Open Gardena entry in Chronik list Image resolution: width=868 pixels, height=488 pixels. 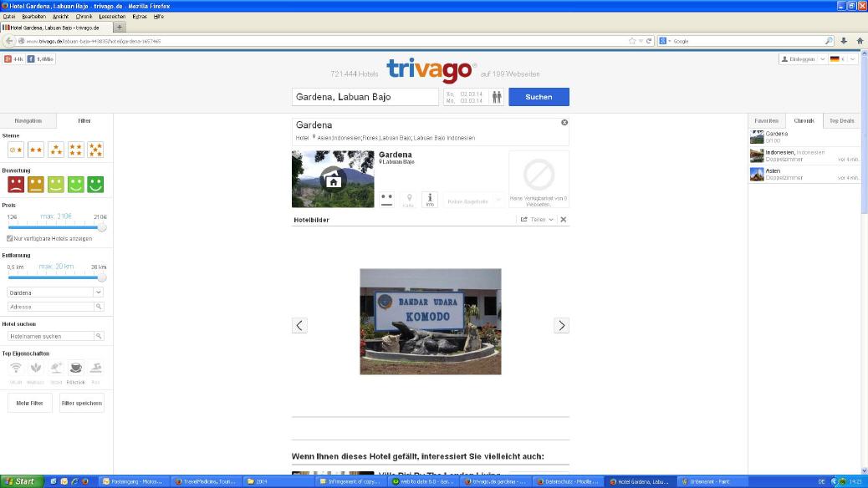[805, 137]
